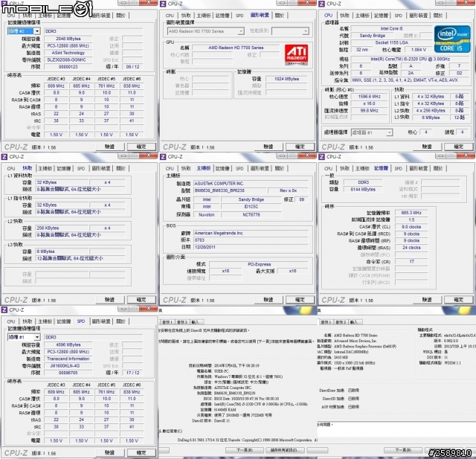Open the 輸入 tab in the DxDiag display window
Image resolution: width=476 pixels, height=459 pixels.
354,322
